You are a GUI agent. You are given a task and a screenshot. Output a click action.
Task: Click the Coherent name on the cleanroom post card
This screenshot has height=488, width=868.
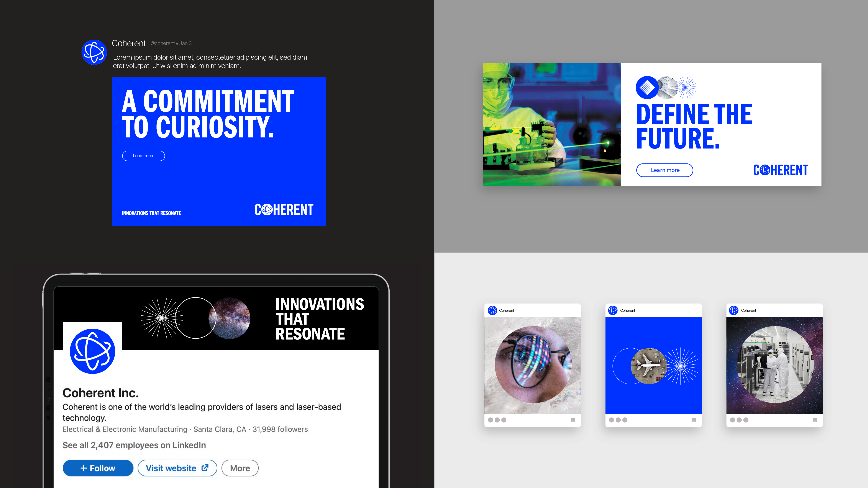coord(748,310)
